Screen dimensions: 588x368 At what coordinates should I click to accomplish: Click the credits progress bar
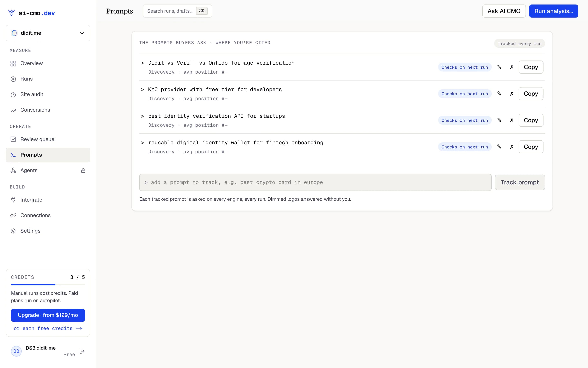tap(48, 285)
